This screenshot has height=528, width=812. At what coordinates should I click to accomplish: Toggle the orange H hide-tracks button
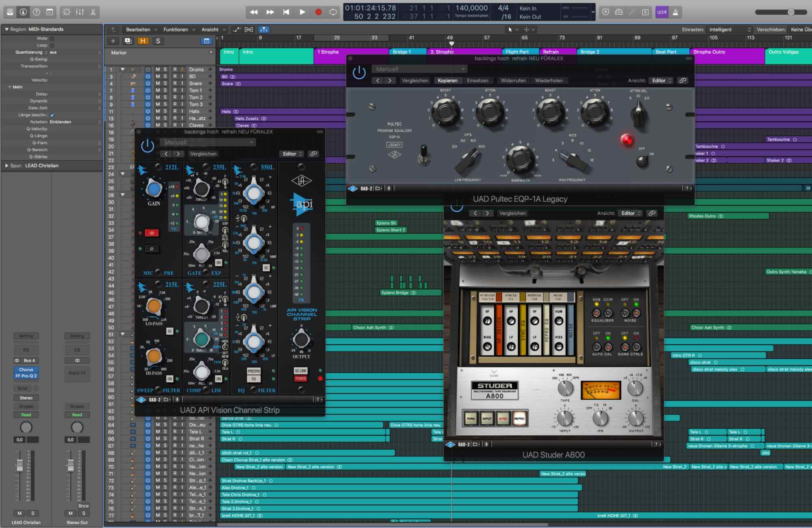[x=143, y=41]
